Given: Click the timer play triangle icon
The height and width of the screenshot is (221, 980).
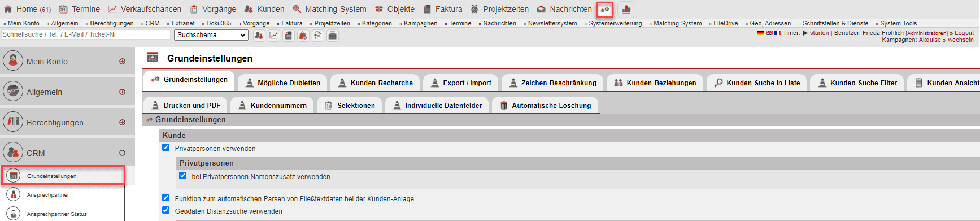Looking at the screenshot, I should 805,33.
